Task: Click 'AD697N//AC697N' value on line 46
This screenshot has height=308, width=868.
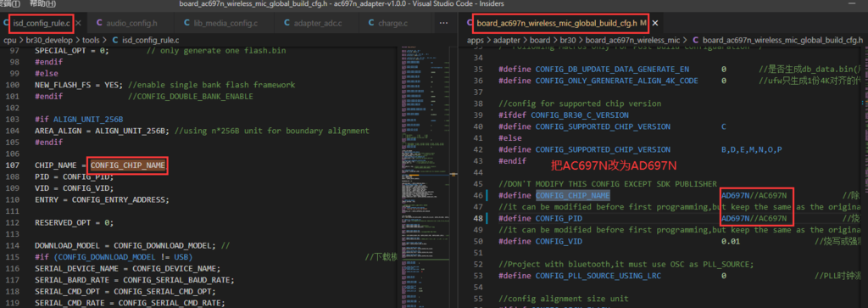Action: tap(754, 195)
